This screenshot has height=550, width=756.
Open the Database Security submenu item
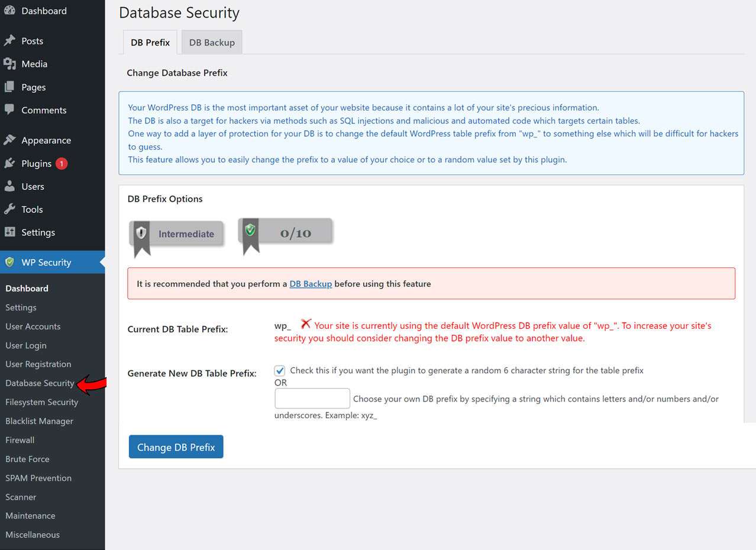coord(40,383)
